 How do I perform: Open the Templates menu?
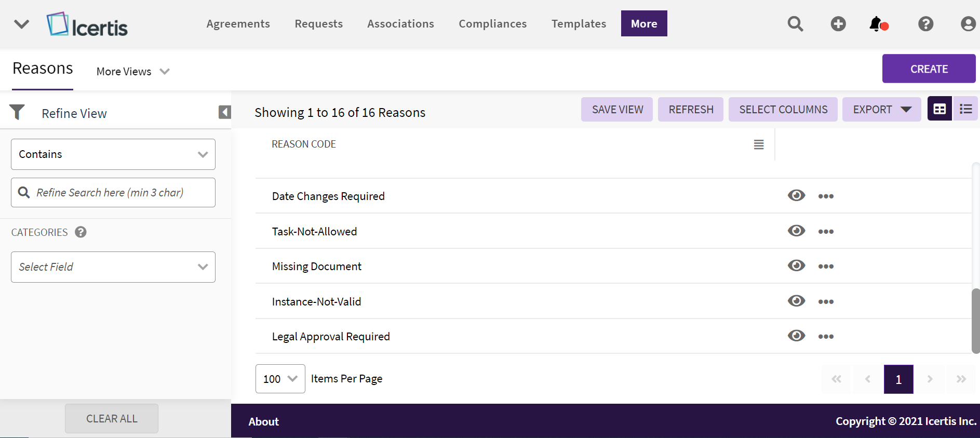coord(579,24)
